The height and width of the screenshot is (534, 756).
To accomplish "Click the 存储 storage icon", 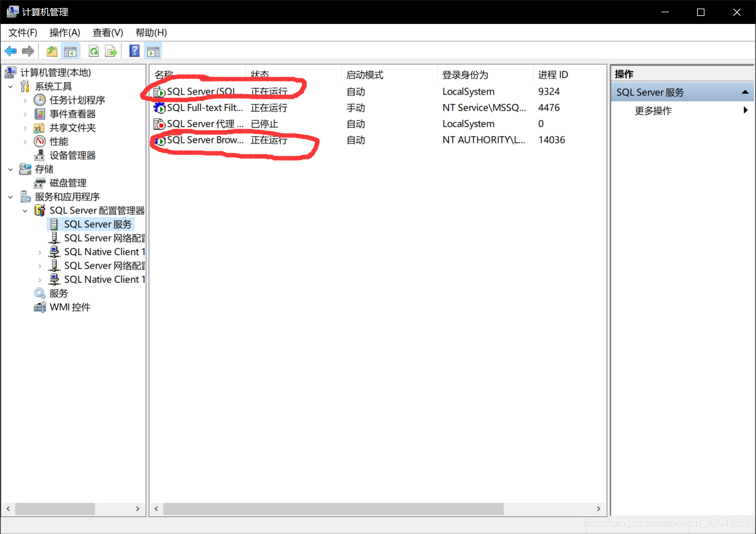I will (x=25, y=169).
